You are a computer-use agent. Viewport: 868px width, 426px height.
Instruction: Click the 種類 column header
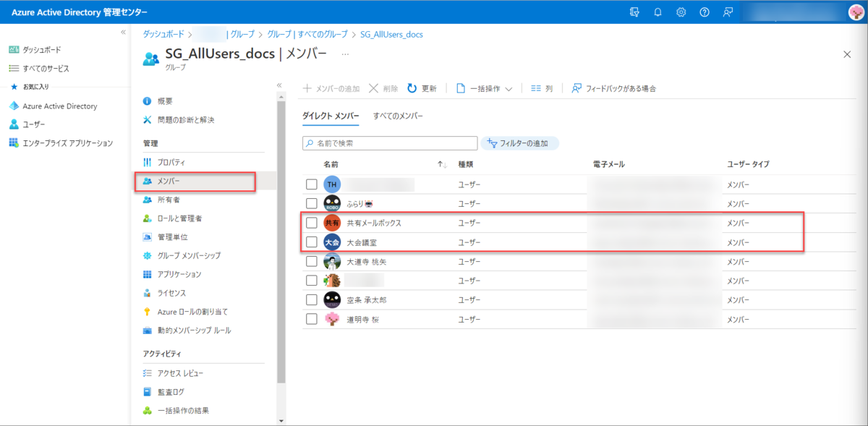466,165
